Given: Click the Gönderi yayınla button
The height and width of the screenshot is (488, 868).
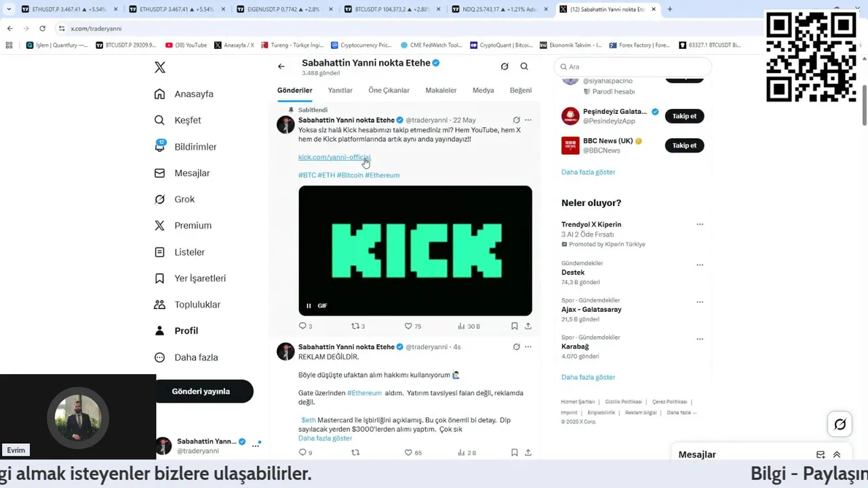Looking at the screenshot, I should [x=201, y=391].
